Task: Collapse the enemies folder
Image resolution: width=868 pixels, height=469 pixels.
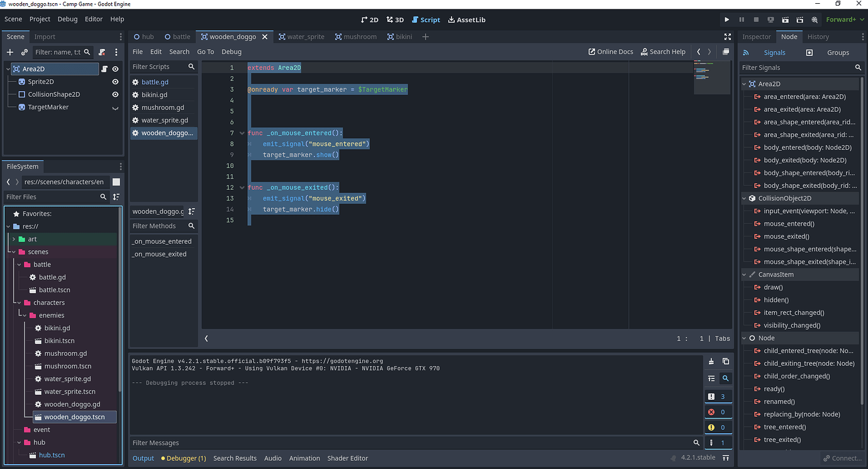Action: [23, 315]
